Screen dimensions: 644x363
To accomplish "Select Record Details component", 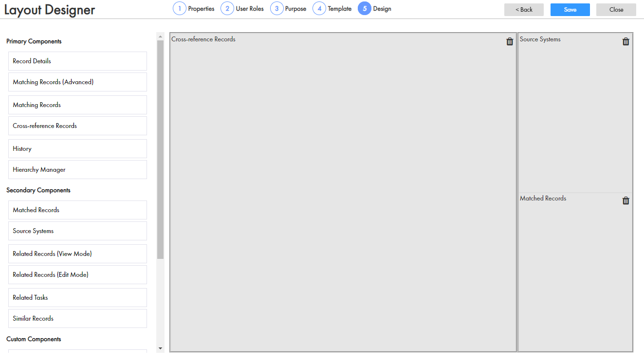I will click(x=77, y=61).
